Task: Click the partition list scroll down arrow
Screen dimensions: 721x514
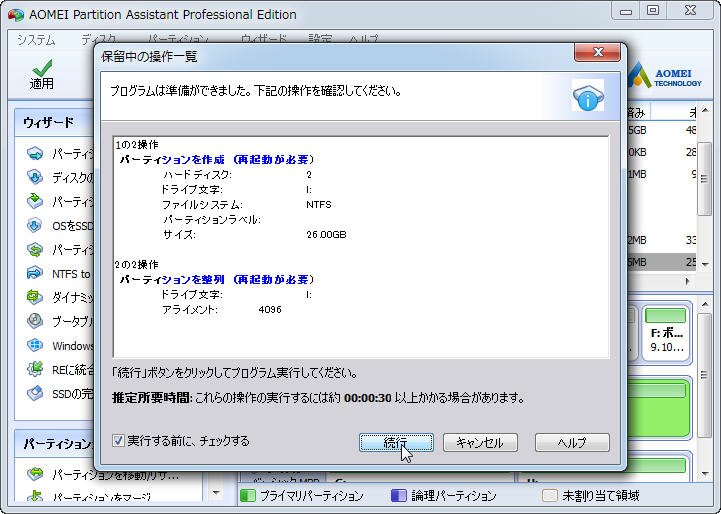Action: pyautogui.click(x=705, y=264)
